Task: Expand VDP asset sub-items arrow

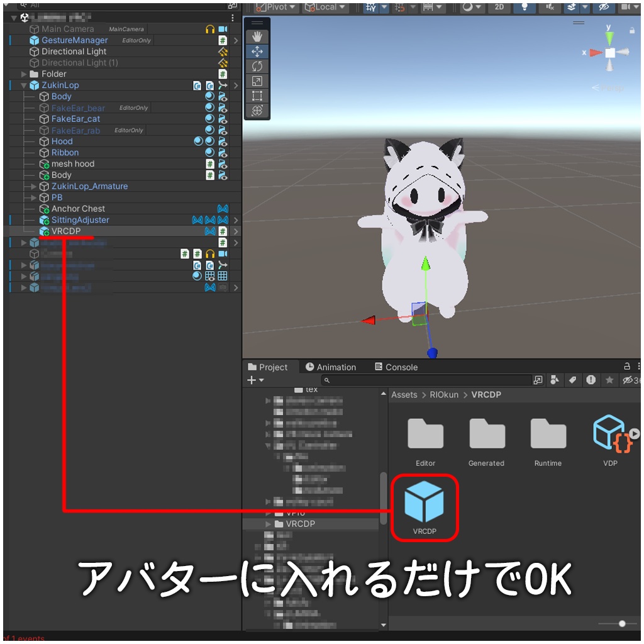Action: click(635, 433)
